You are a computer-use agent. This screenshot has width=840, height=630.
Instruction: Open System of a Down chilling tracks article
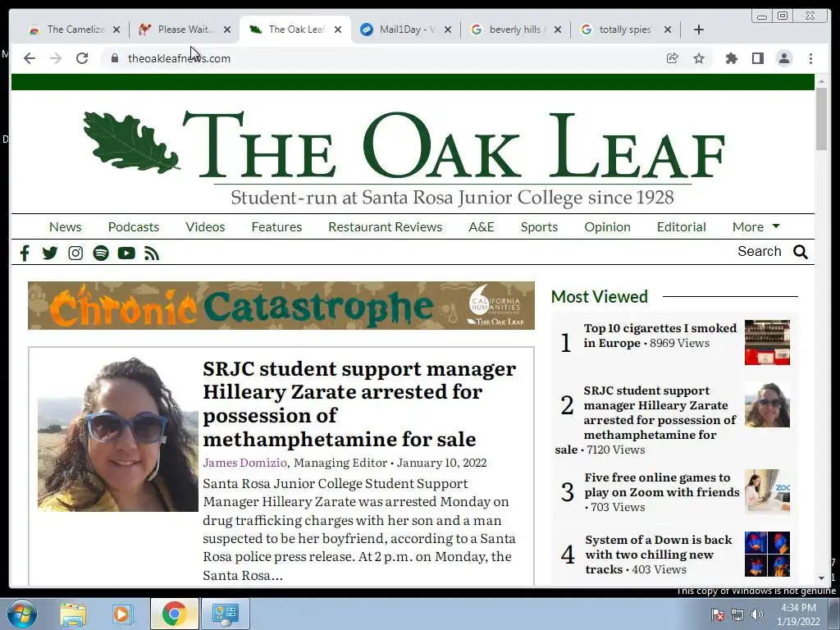(x=659, y=554)
